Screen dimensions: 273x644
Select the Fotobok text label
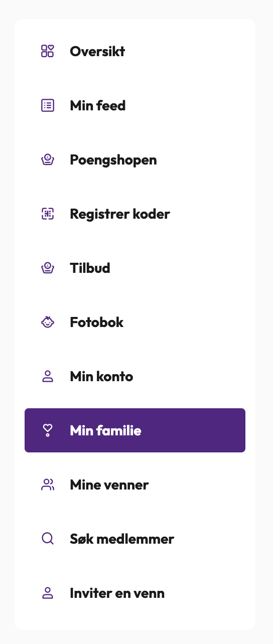click(96, 322)
